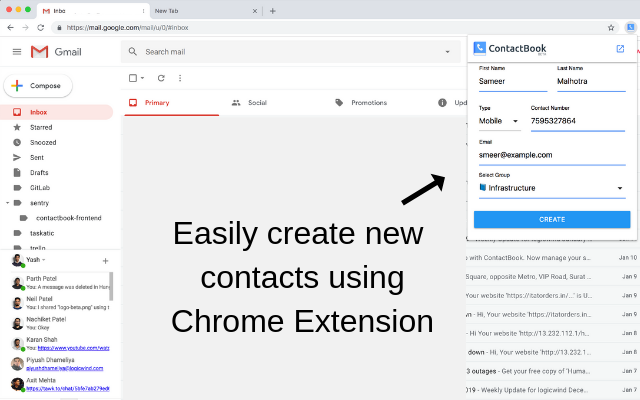The image size is (640, 400).
Task: Click the Last Name field with Malhotra
Action: pos(591,81)
